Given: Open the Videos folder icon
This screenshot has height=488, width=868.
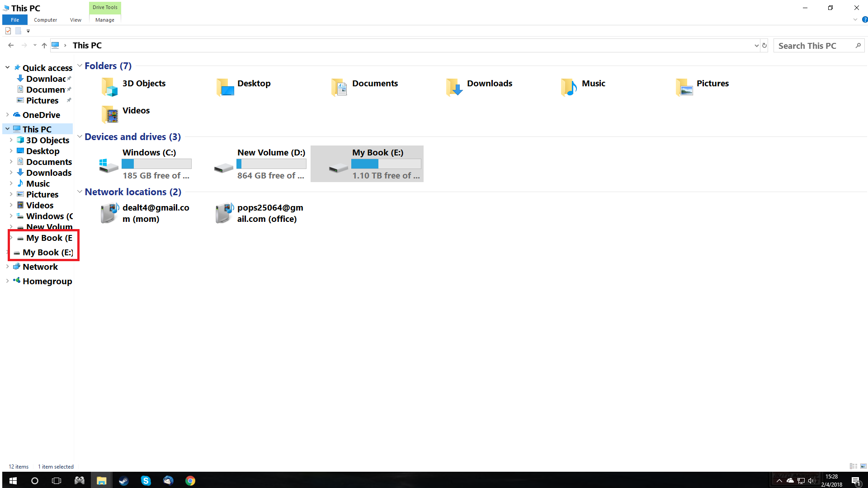Looking at the screenshot, I should coord(109,114).
